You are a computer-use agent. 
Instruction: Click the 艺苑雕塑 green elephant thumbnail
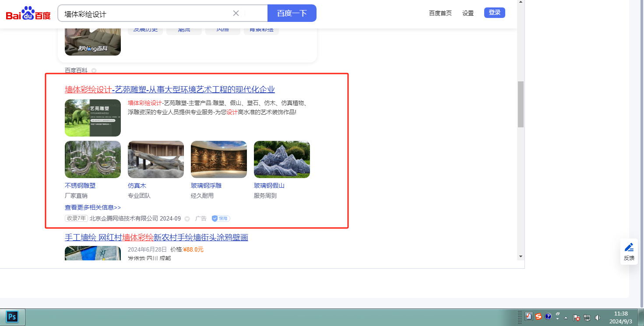(93, 118)
